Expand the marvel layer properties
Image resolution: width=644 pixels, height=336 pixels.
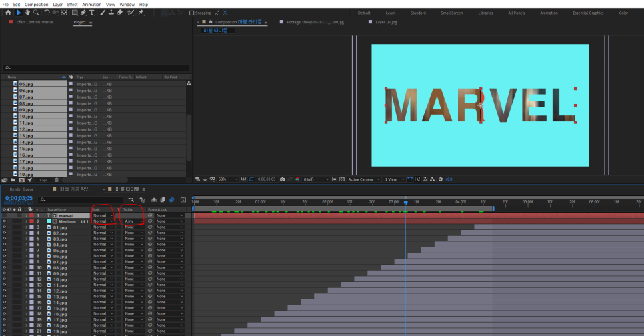27,215
